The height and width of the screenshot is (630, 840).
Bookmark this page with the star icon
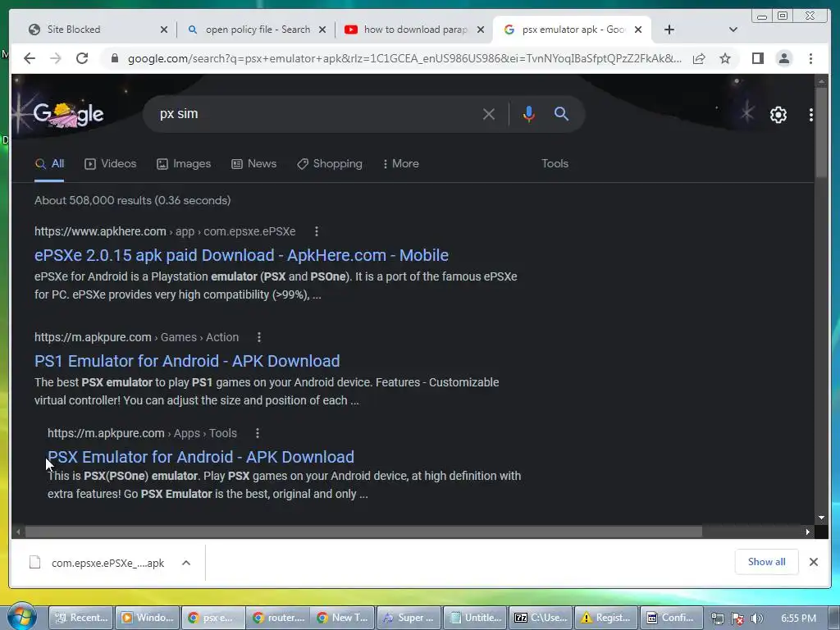tap(725, 58)
